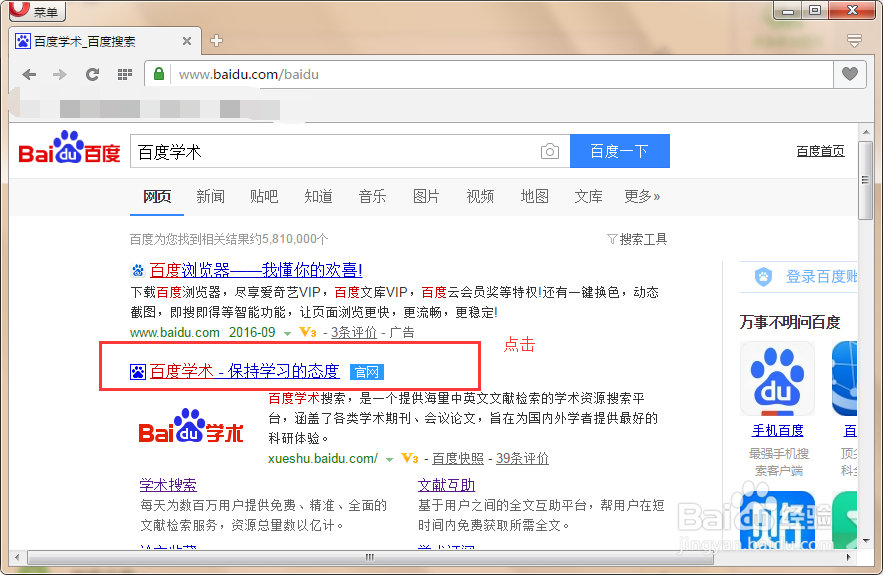This screenshot has height=575, width=883.
Task: Click the Baidu logo
Action: tap(69, 148)
